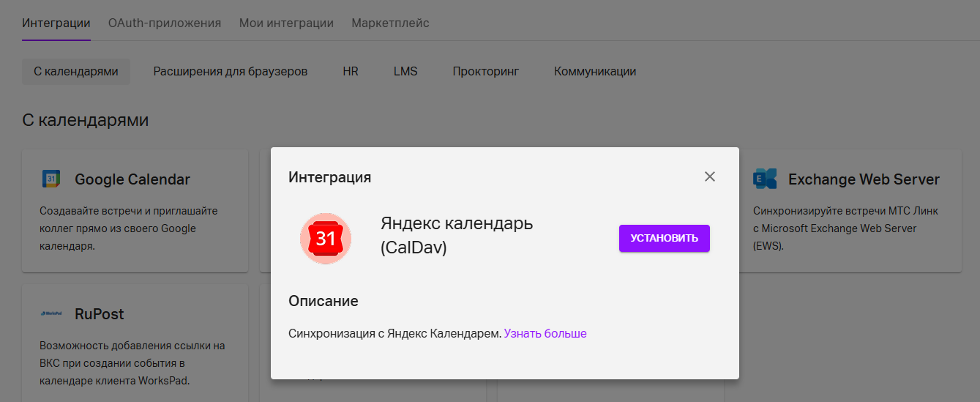
Task: Show the Прокторинг integrations category
Action: [485, 72]
